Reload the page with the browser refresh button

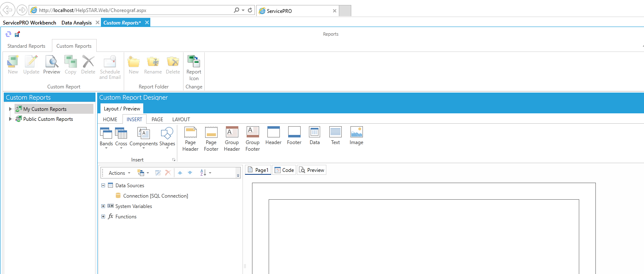[250, 10]
